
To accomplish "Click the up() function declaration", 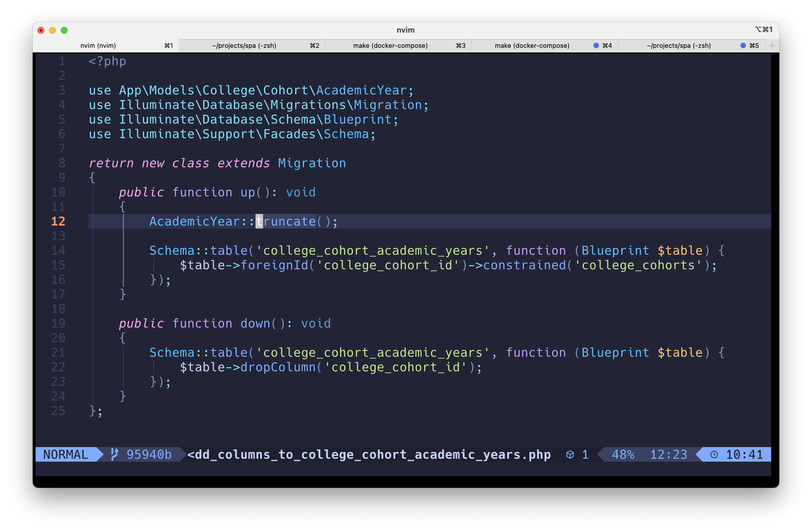I will 217,193.
